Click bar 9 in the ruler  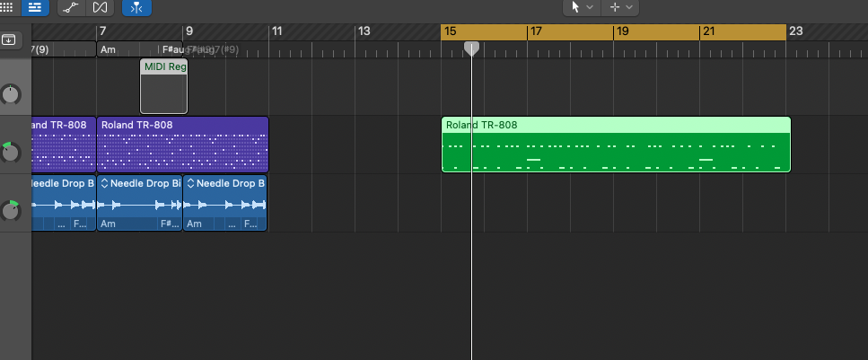189,31
